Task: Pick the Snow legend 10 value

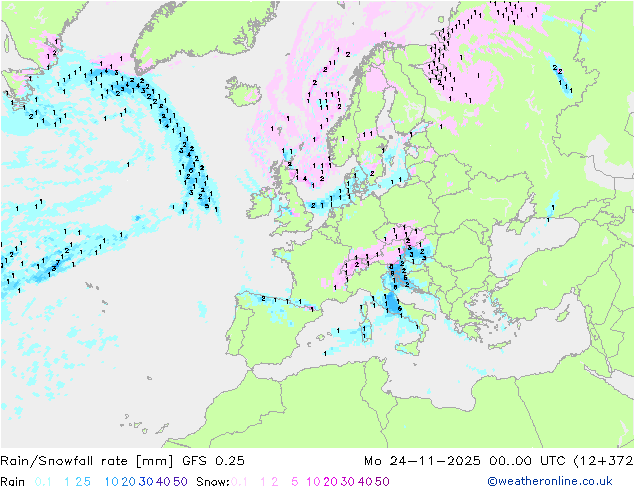Action: [313, 482]
